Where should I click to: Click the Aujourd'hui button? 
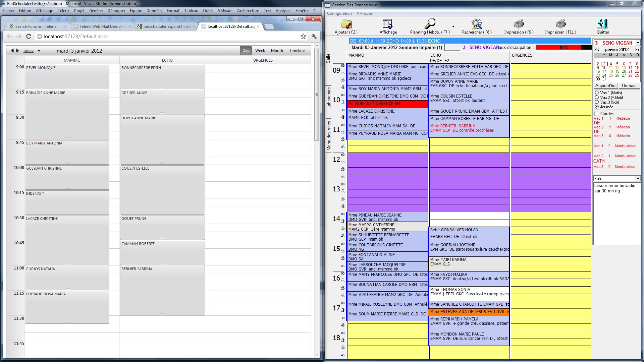(605, 85)
